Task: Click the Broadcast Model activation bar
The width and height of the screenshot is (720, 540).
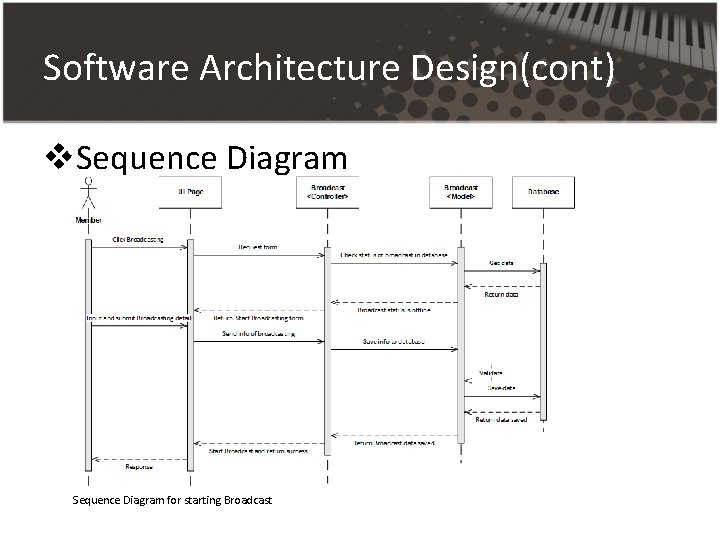Action: pyautogui.click(x=461, y=345)
